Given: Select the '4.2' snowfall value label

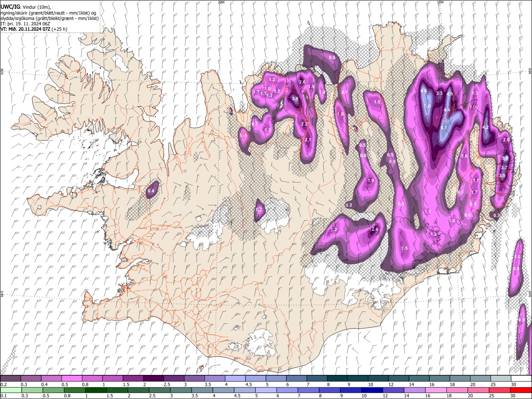Looking at the screenshot, I should coord(485,128).
